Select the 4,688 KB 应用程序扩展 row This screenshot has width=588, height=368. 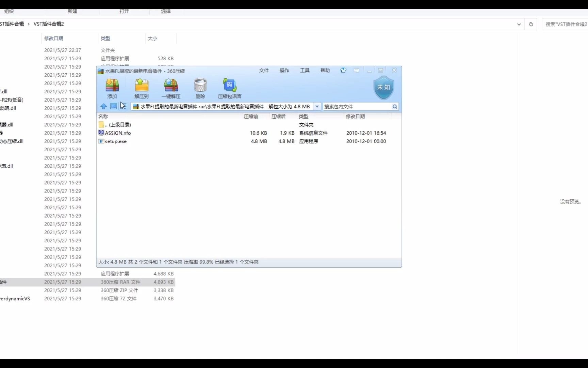(x=87, y=274)
